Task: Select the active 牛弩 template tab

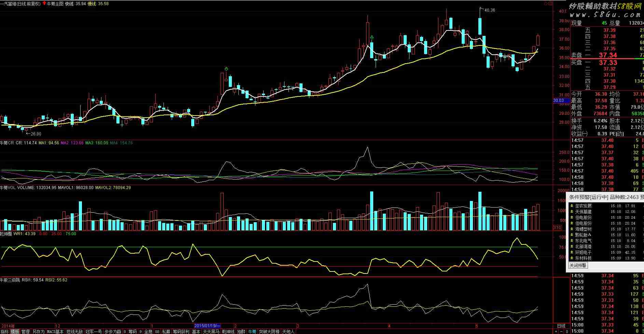Action: tap(252, 331)
